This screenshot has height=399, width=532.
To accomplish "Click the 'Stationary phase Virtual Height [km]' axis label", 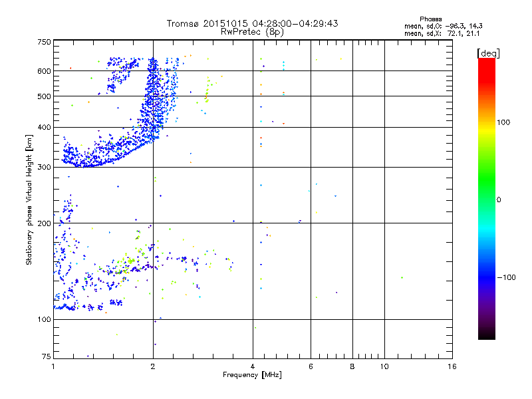I will [29, 200].
